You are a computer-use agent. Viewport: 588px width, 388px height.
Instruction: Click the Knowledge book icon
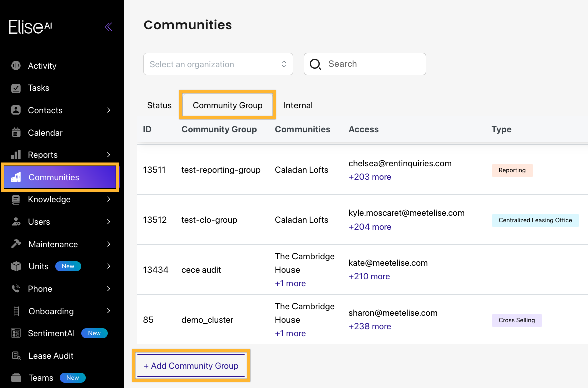click(16, 199)
